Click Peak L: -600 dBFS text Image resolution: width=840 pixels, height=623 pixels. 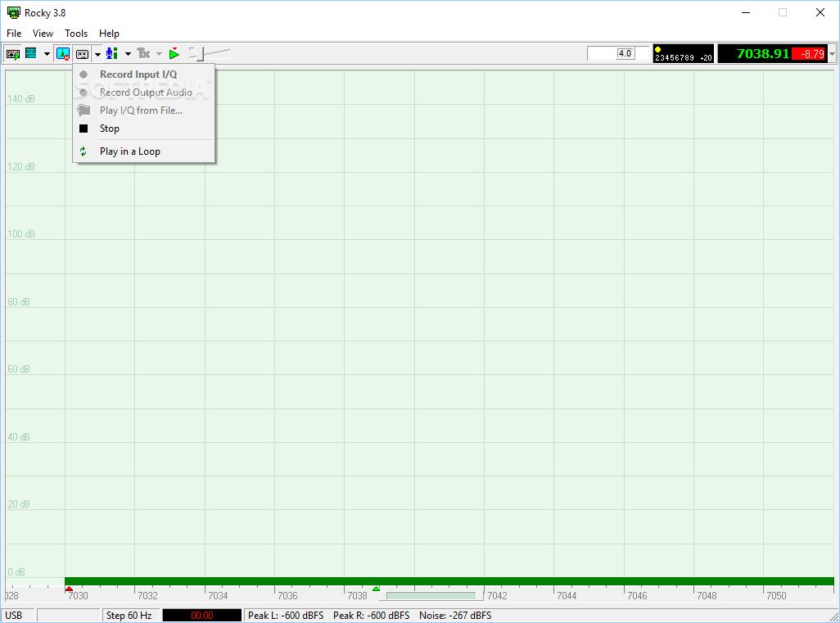(286, 616)
